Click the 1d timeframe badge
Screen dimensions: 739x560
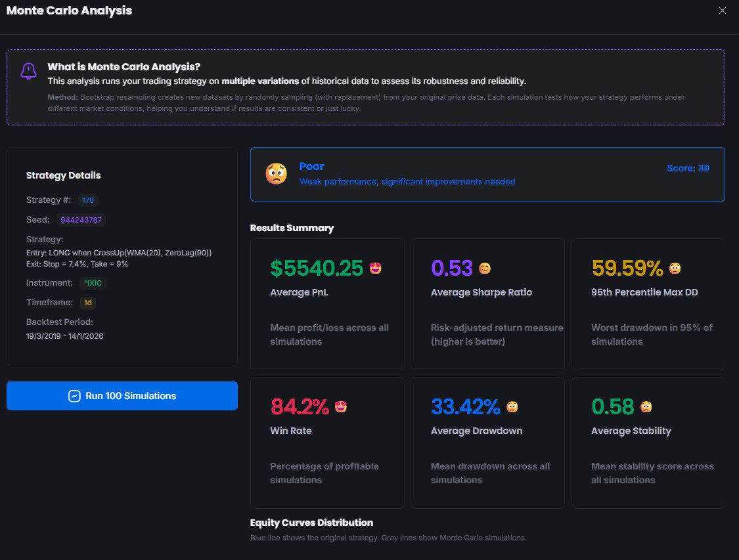(87, 303)
